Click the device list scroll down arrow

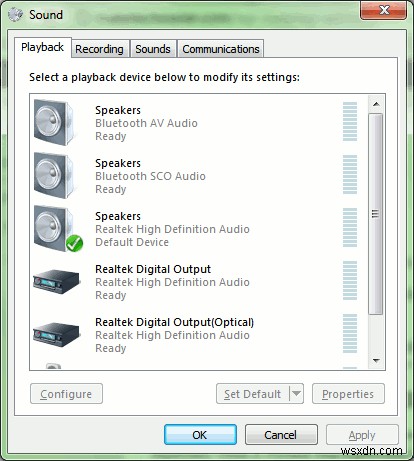click(x=376, y=360)
